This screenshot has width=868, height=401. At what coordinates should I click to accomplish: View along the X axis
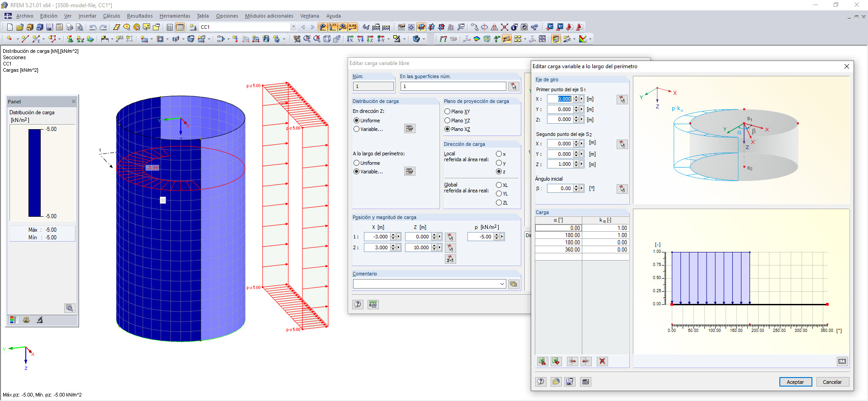point(350,39)
